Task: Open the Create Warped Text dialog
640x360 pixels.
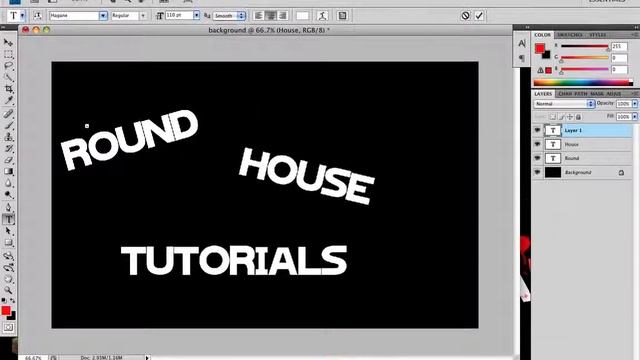Action: [x=322, y=16]
